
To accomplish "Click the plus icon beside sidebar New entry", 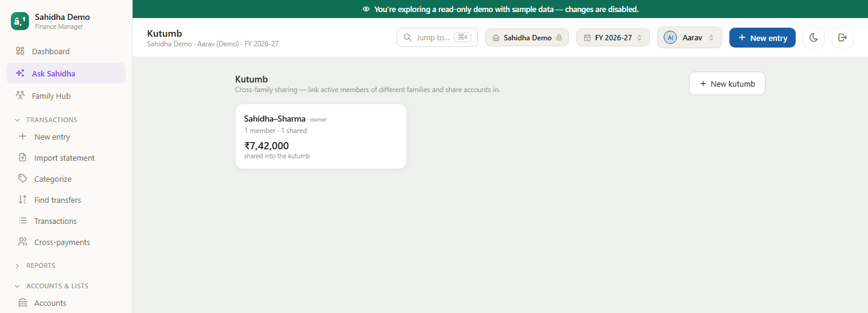I will click(22, 137).
